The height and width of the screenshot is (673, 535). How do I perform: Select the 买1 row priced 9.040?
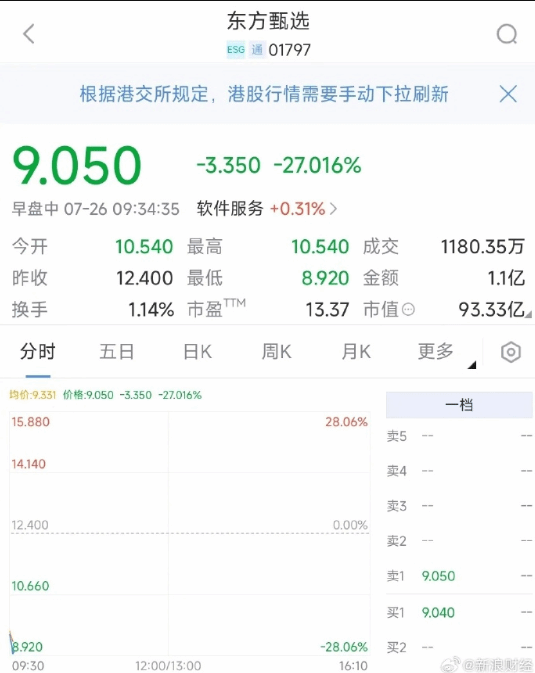point(459,612)
